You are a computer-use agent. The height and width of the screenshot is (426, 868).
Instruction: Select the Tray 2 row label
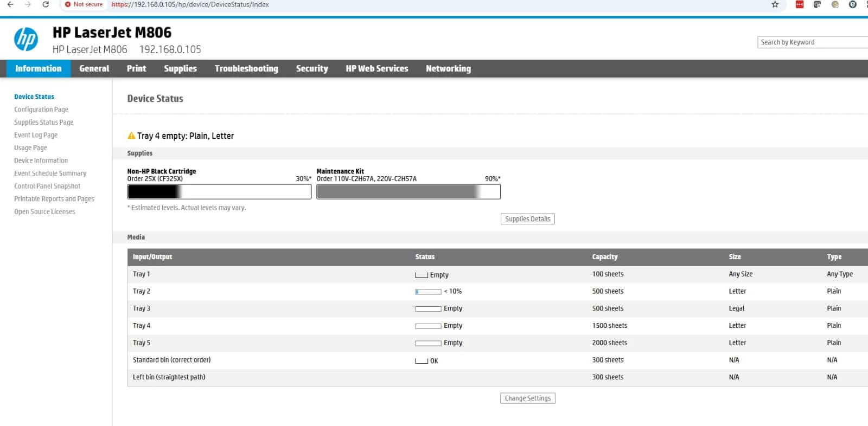pyautogui.click(x=142, y=292)
